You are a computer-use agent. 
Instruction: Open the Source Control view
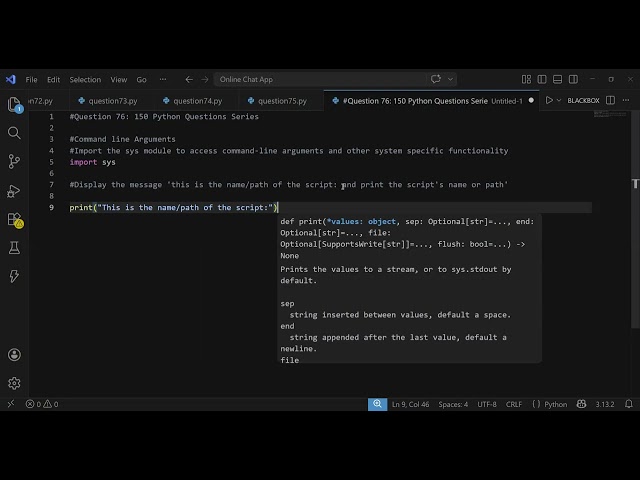coord(14,161)
